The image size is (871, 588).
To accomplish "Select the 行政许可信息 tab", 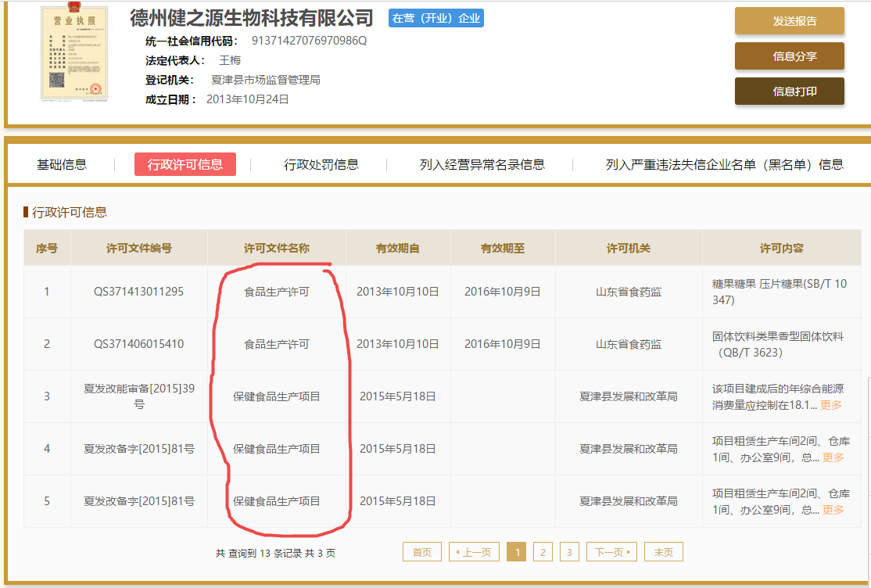I will point(185,165).
